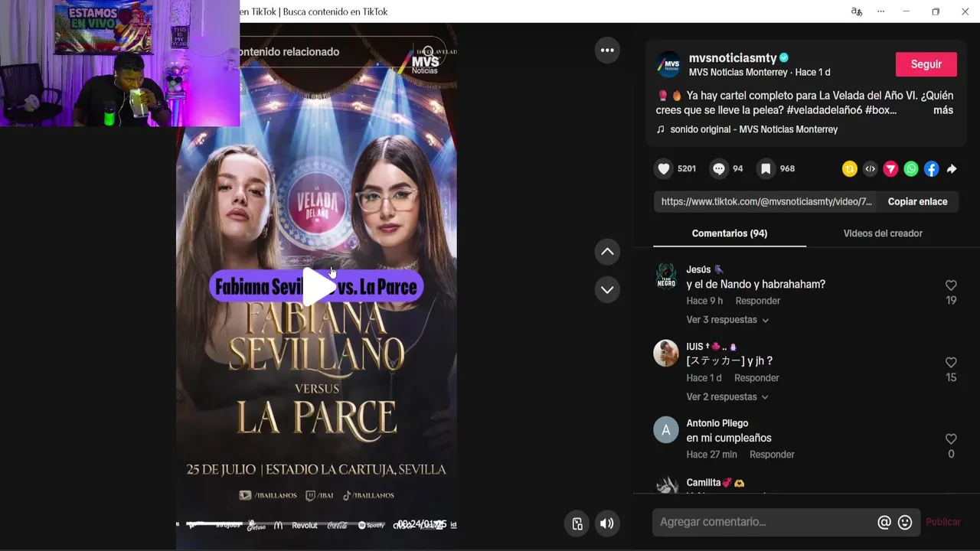
Task: Open mvsnoticiasmty profile avatar
Action: [x=668, y=64]
